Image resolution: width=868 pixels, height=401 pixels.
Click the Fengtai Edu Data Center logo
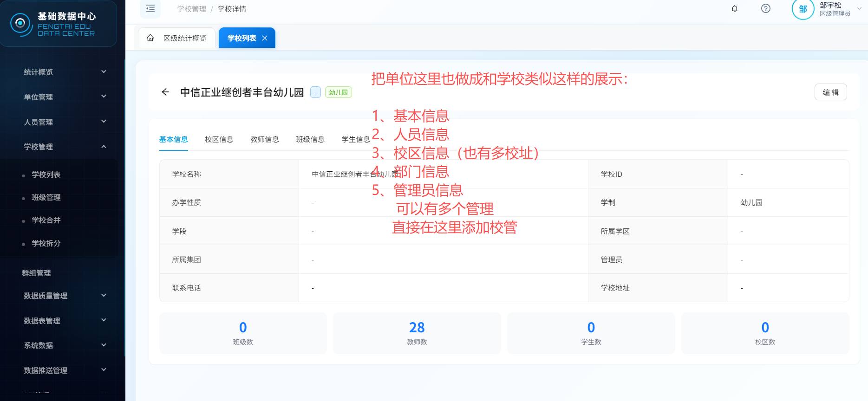21,23
